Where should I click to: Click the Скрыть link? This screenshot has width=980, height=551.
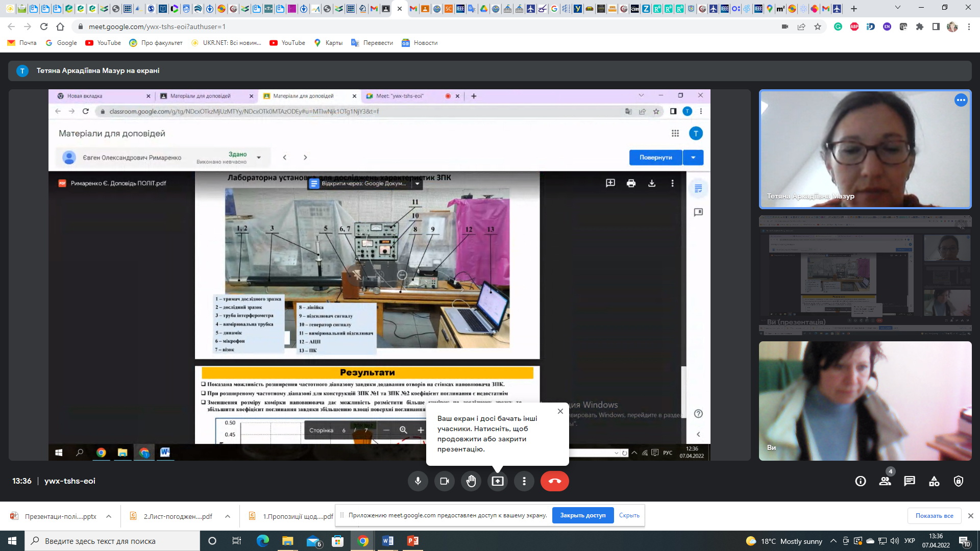tap(629, 515)
